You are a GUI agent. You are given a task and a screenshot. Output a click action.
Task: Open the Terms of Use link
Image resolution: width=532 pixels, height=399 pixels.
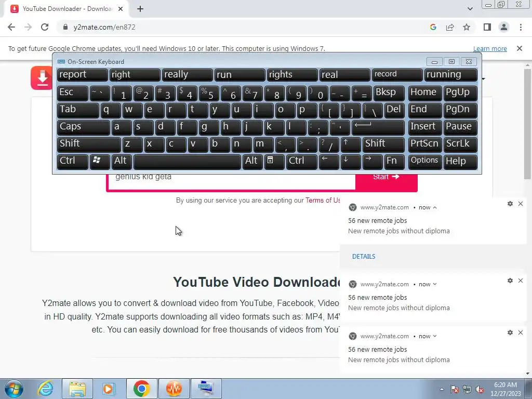click(323, 200)
